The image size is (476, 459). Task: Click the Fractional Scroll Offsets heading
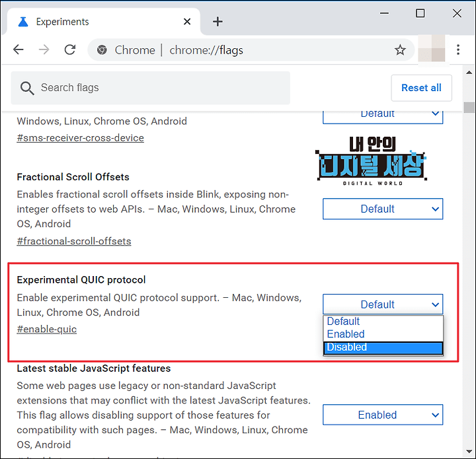point(73,177)
